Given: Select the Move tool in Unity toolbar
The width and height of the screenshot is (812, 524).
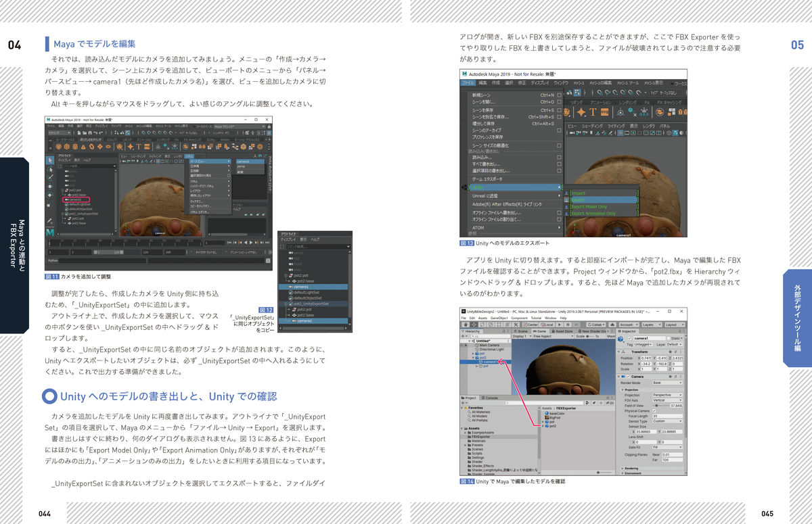Looking at the screenshot, I should [474, 325].
